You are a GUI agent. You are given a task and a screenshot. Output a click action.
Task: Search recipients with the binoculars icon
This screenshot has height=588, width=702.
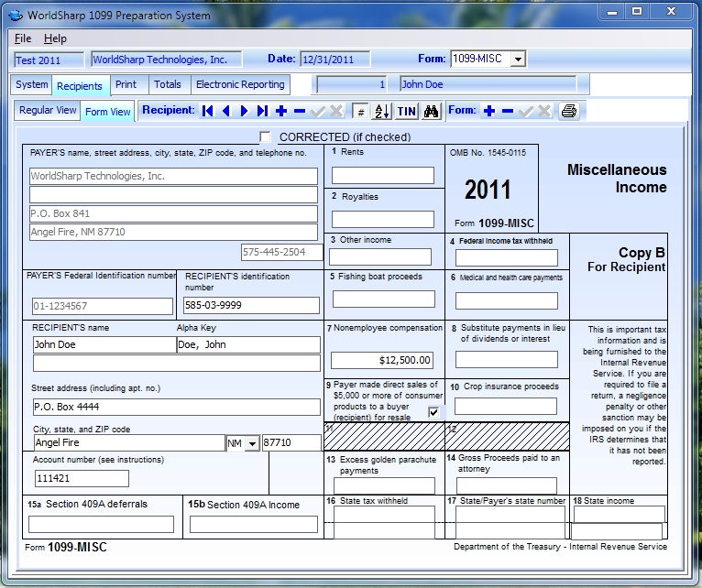point(432,111)
